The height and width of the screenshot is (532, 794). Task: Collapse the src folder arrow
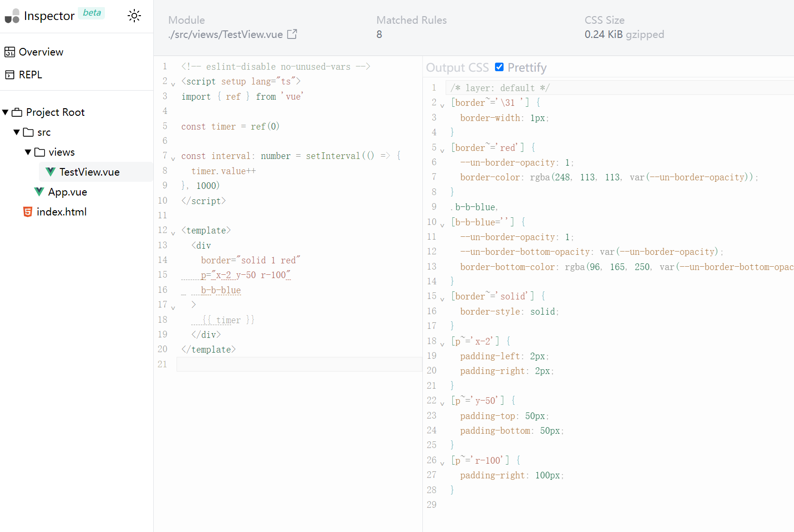click(17, 132)
